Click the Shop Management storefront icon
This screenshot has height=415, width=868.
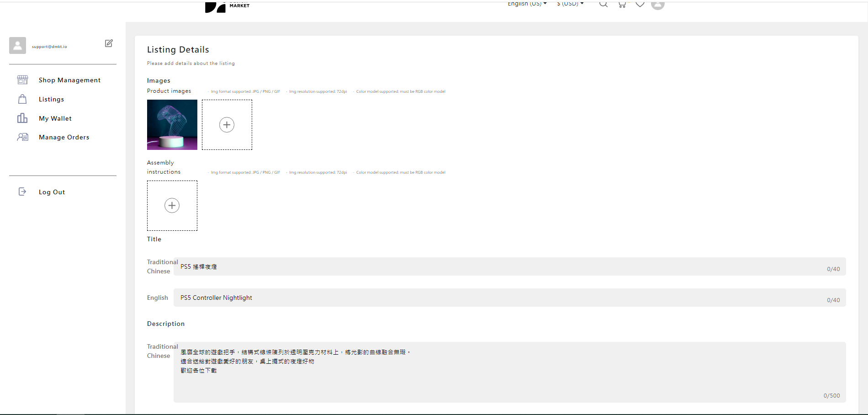click(22, 80)
